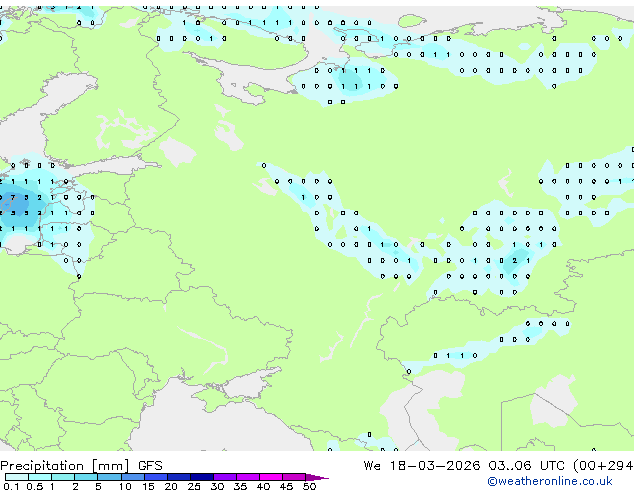This screenshot has width=634, height=490.
Task: Click the legend value label '30'
Action: [x=217, y=486]
